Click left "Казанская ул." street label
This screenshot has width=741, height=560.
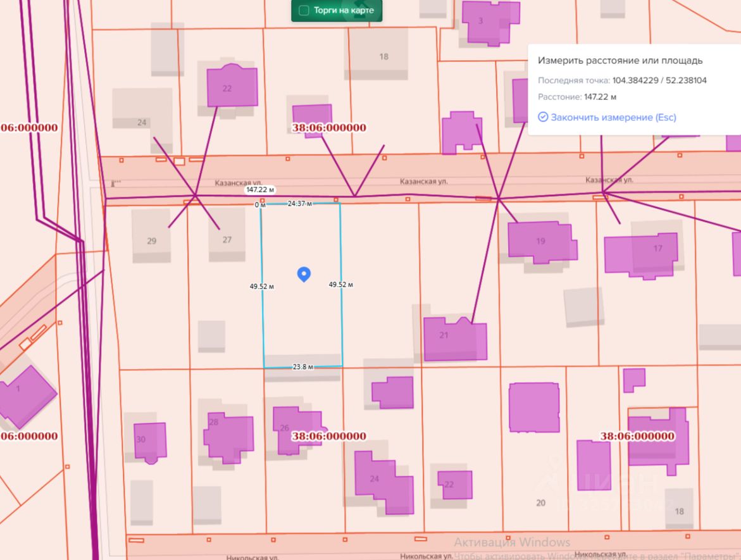click(x=239, y=182)
